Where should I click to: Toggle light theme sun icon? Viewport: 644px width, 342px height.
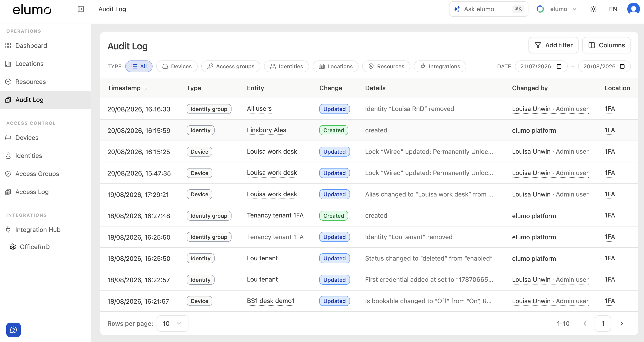593,9
